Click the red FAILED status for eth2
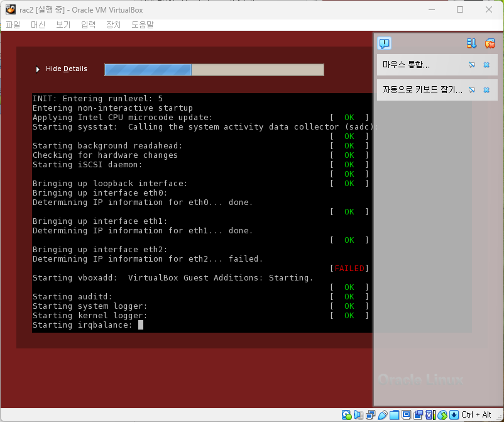Viewport: 504px width, 422px height. point(349,269)
